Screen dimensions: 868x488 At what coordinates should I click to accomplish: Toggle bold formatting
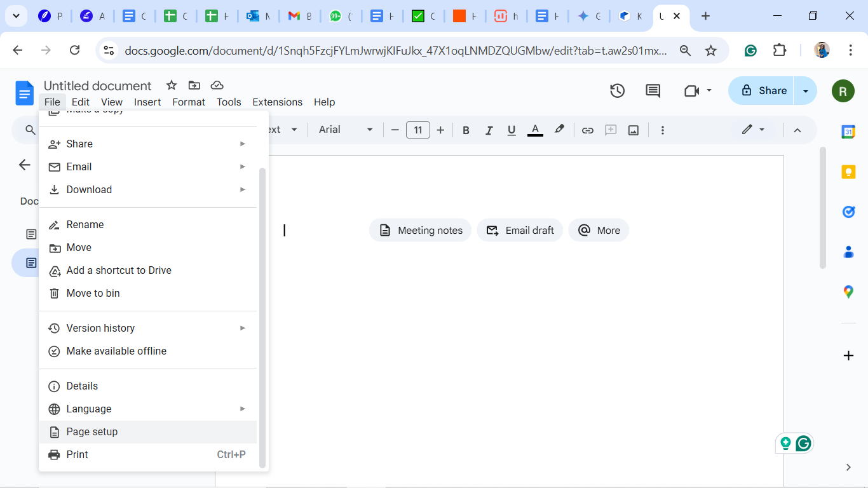click(x=466, y=130)
